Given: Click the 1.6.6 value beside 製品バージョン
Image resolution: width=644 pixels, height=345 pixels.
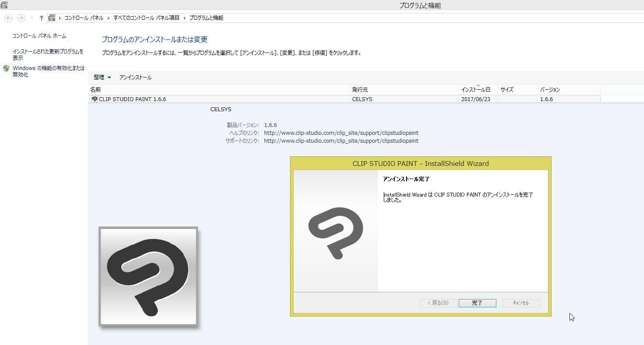Looking at the screenshot, I should point(270,125).
